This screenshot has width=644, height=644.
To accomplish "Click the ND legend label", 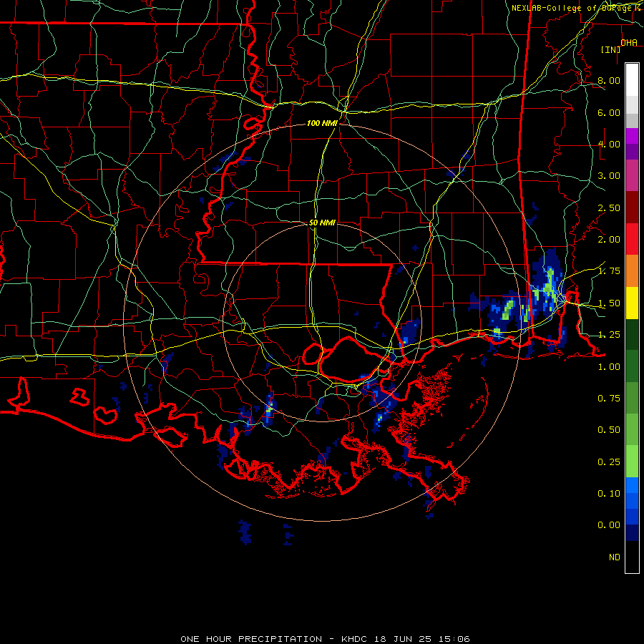I will pos(615,557).
